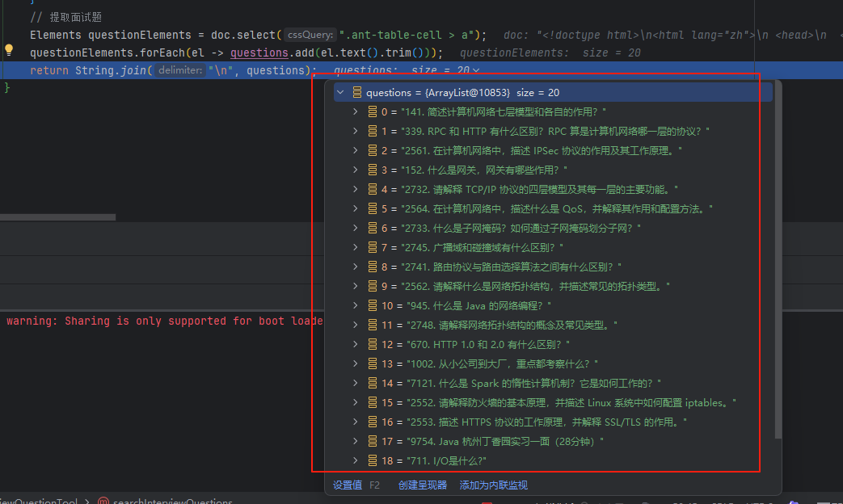Click the object icon of entry 10
The image size is (843, 504).
click(x=372, y=305)
